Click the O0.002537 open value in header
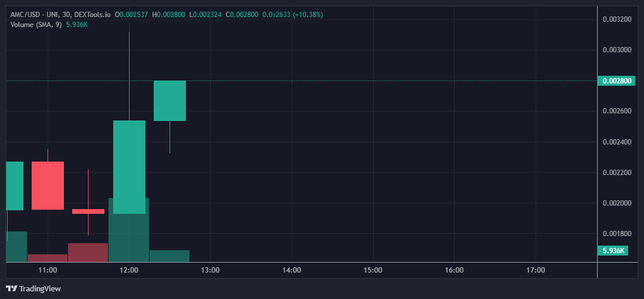This screenshot has width=644, height=299. click(x=131, y=15)
